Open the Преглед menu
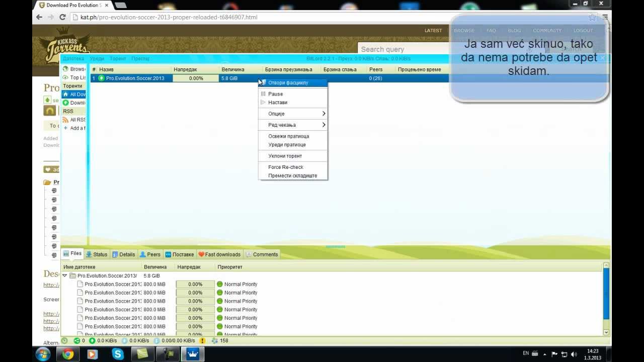 (x=140, y=58)
